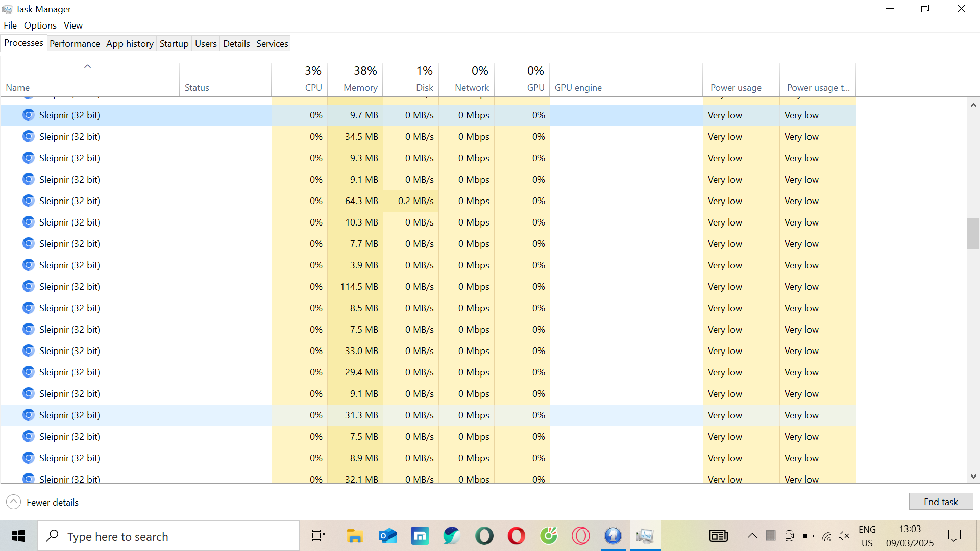Launch Outlook from the taskbar
The image size is (980, 551).
pos(387,536)
